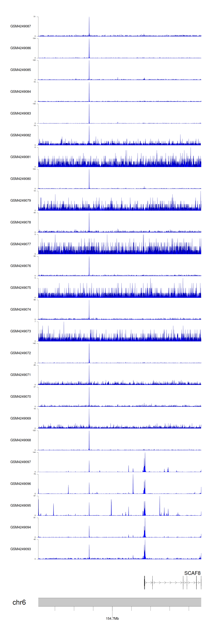Select the GSM4249073 track label
The width and height of the screenshot is (212, 644).
point(20,331)
